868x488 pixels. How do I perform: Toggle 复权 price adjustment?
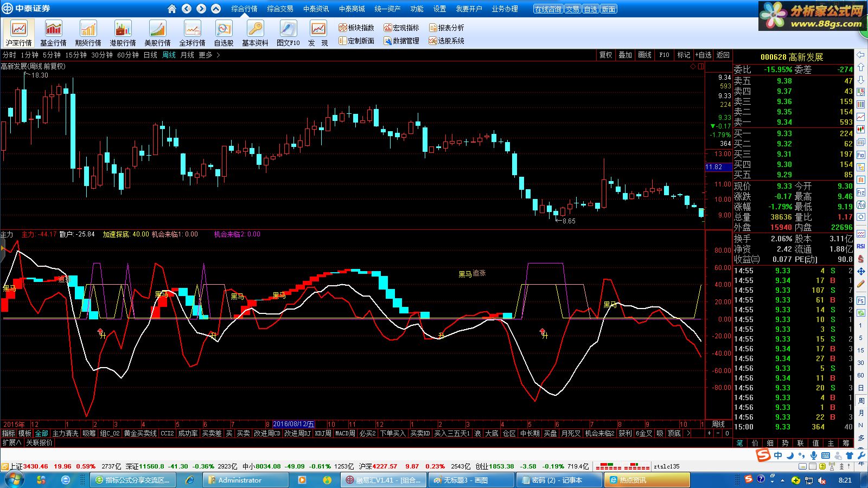[606, 55]
